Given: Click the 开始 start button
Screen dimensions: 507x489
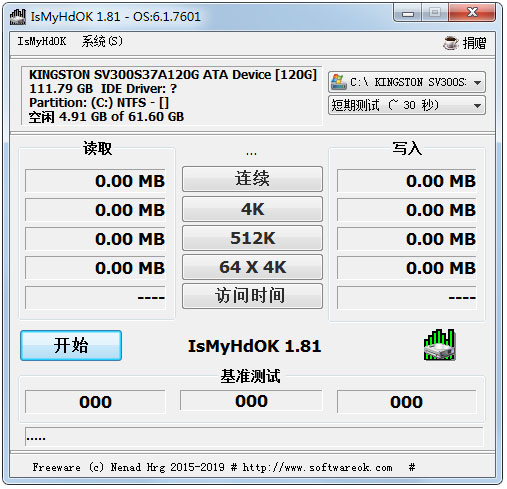Looking at the screenshot, I should pos(71,345).
